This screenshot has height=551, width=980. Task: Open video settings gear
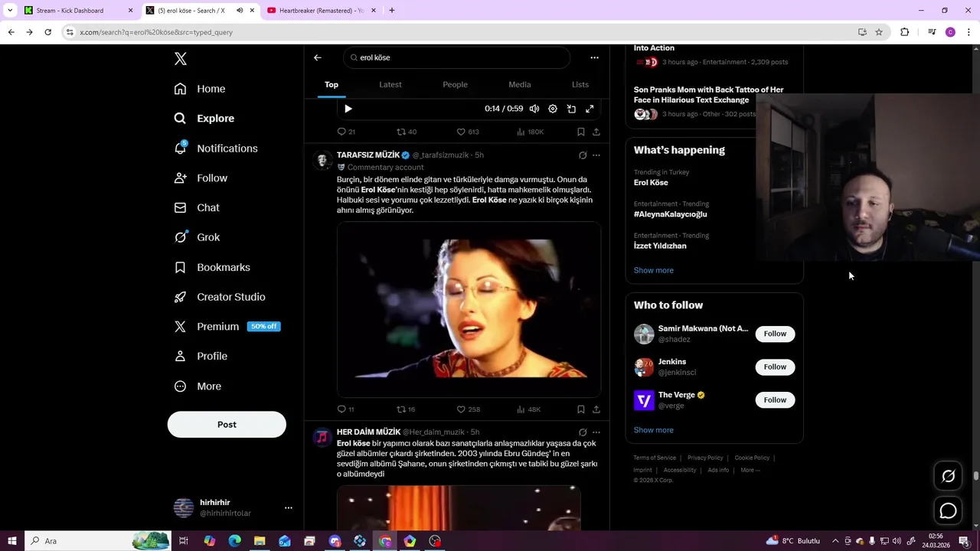553,109
